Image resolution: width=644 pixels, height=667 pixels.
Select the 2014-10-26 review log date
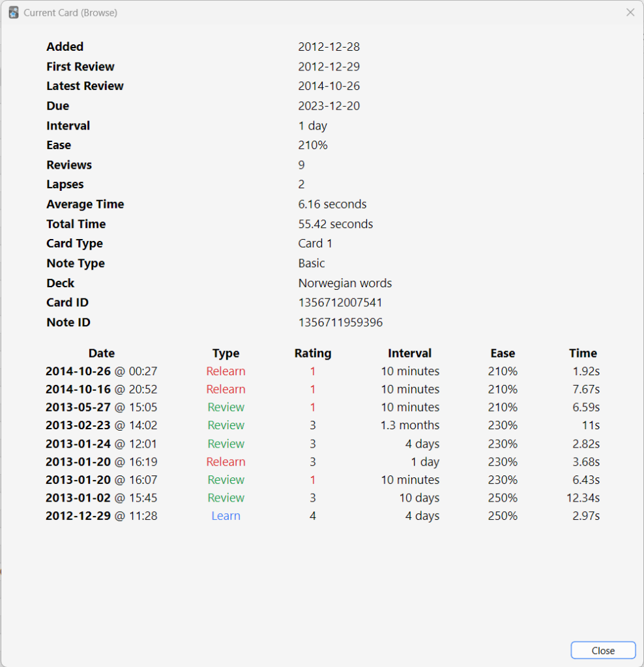point(78,371)
